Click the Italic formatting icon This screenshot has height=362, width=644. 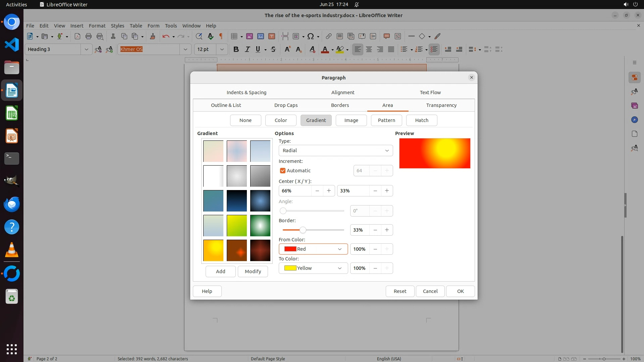[x=247, y=49]
